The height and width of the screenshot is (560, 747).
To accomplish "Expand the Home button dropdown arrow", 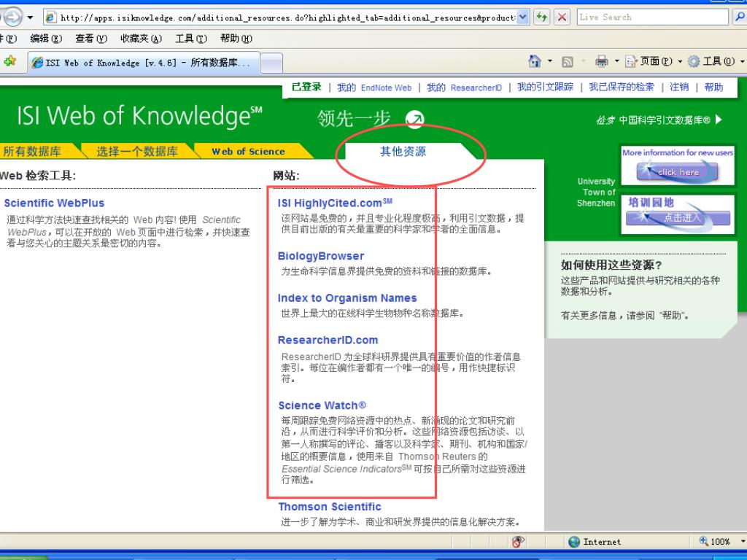I will pyautogui.click(x=550, y=61).
